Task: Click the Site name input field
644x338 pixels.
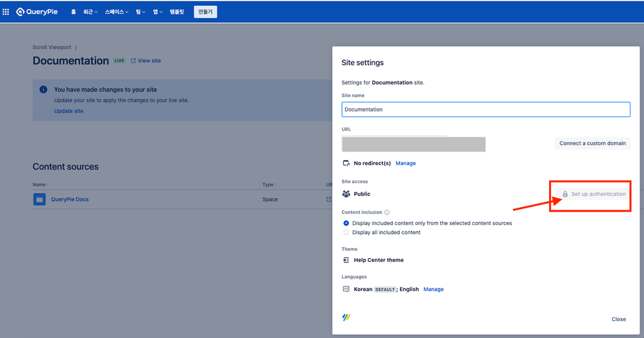Action: pyautogui.click(x=486, y=109)
